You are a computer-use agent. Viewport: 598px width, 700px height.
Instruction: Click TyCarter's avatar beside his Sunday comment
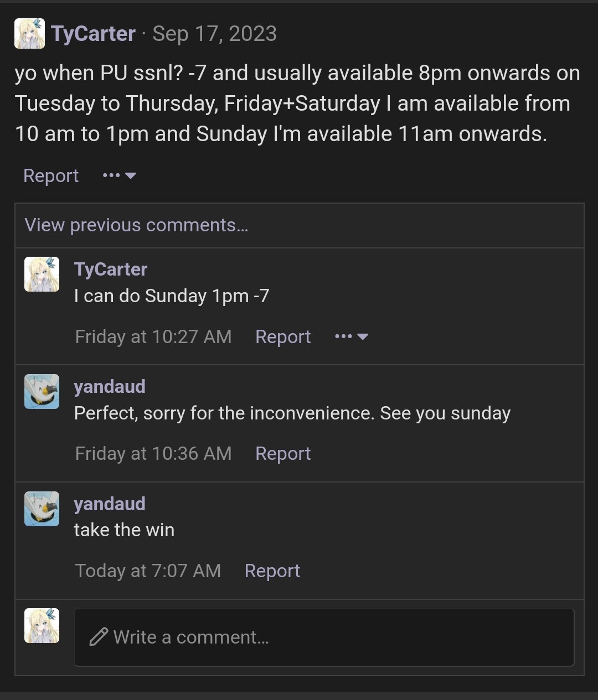click(x=42, y=273)
